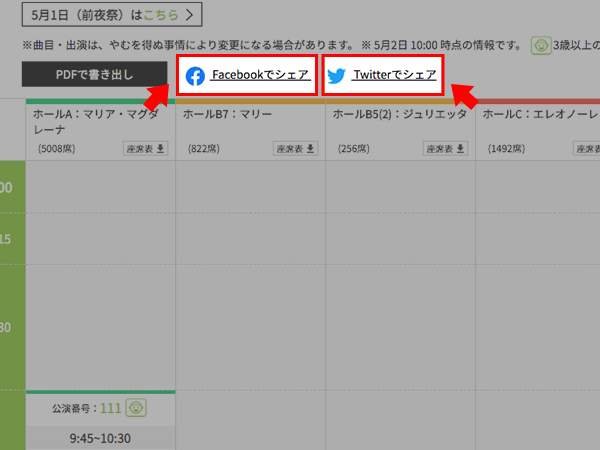This screenshot has width=600, height=450.
Task: Open the 5月1日（前夜祭）はこちら link
Action: coord(112,15)
